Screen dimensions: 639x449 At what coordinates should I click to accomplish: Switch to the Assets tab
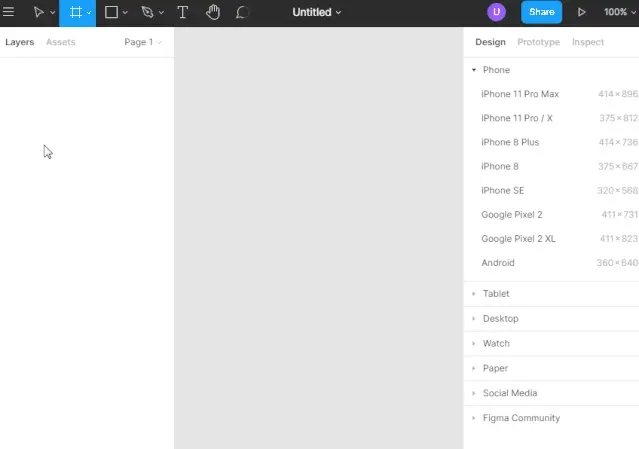click(61, 42)
